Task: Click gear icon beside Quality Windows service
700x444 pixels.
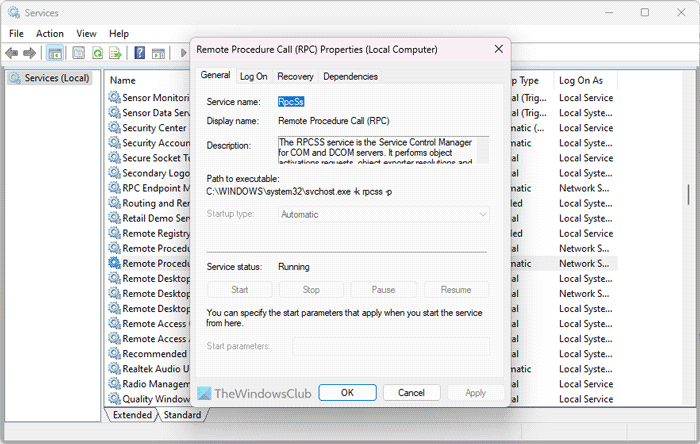Action: (115, 399)
